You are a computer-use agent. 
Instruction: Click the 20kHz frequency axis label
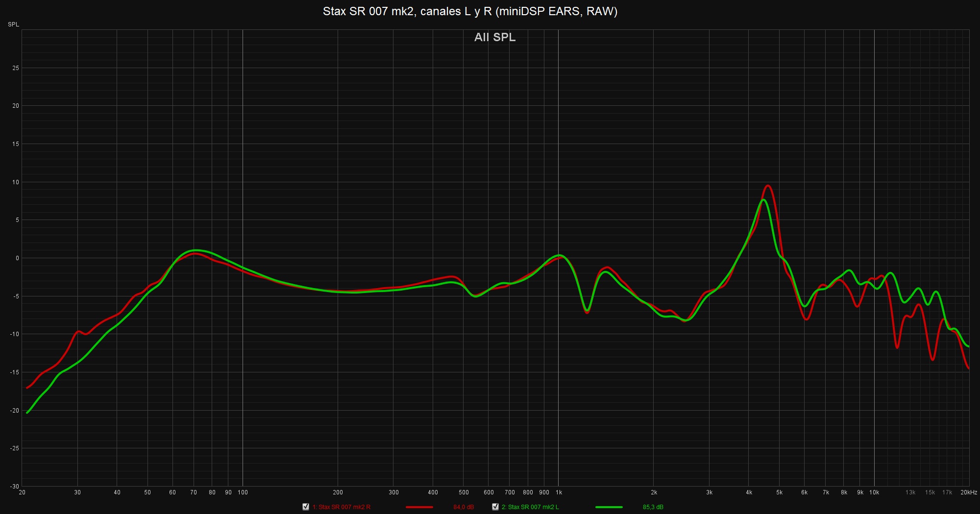[x=968, y=492]
